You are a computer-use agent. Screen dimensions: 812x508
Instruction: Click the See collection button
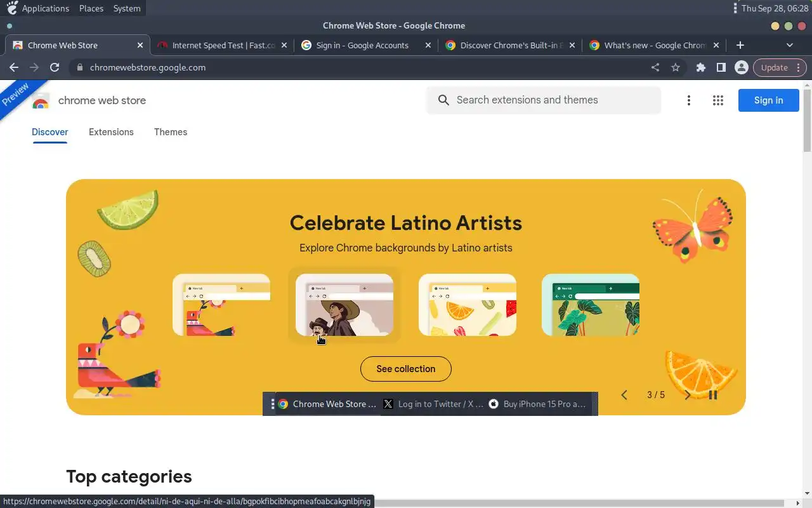pyautogui.click(x=406, y=369)
